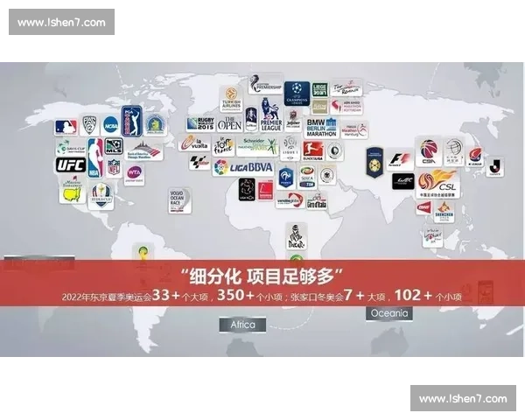Open the BMW Berlin Marathon logo
This screenshot has height=420, width=525.
click(321, 127)
